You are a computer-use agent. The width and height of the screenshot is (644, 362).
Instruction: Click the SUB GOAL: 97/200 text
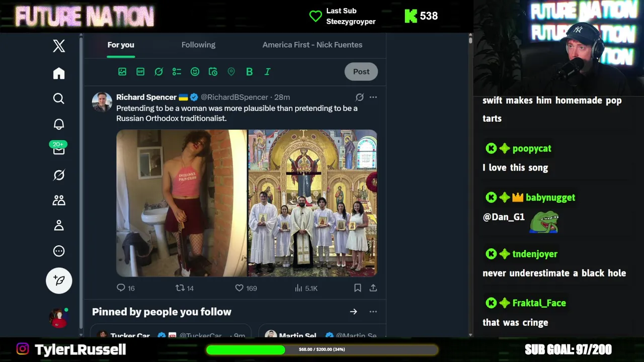pos(568,349)
